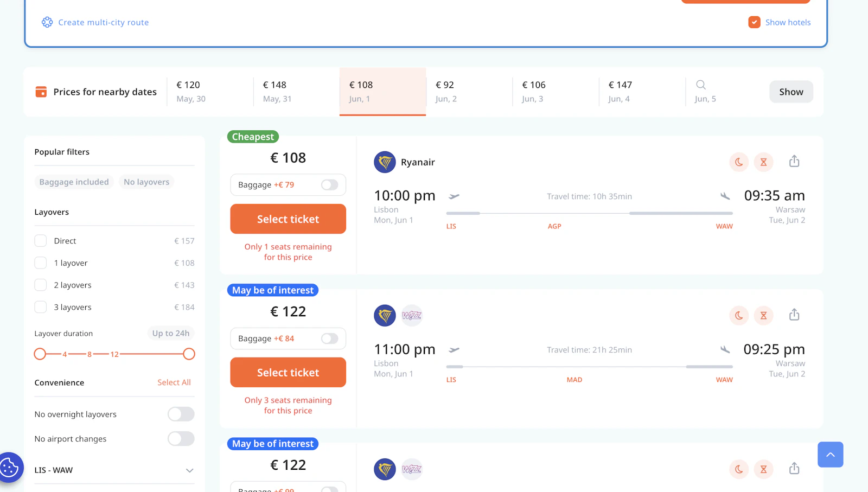Image resolution: width=868 pixels, height=492 pixels.
Task: Click the Wizz Air logo on the 11:00 pm flight
Action: 412,316
